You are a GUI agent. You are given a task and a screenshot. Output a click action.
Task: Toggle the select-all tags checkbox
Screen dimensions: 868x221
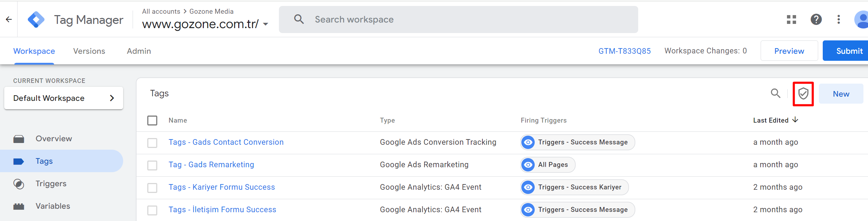pos(152,121)
